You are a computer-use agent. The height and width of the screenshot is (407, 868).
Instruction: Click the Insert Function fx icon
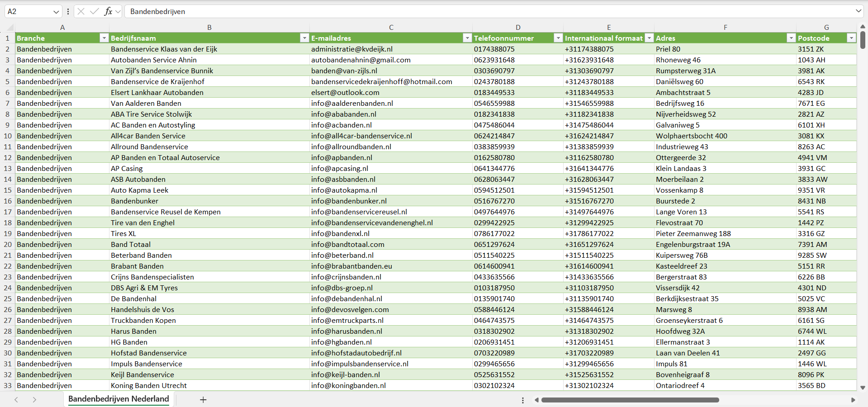[x=108, y=11]
